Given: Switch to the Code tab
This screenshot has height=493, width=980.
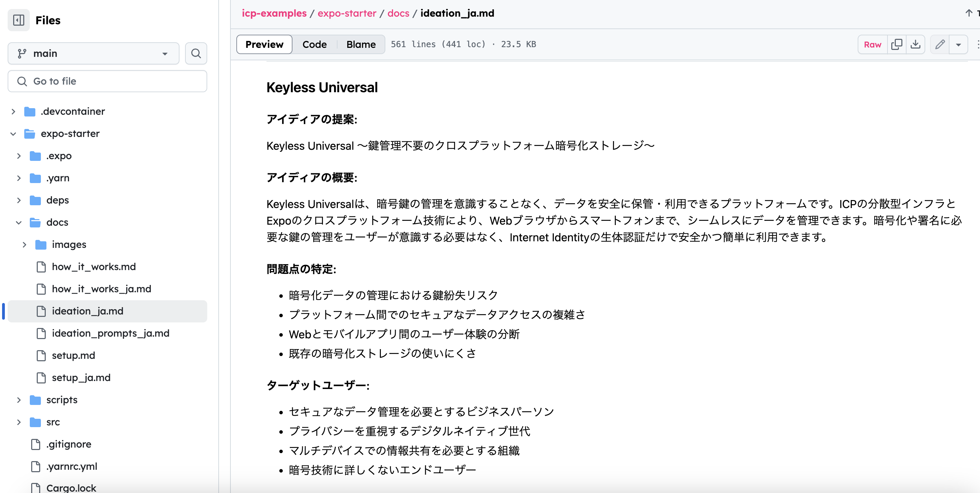Looking at the screenshot, I should tap(315, 44).
